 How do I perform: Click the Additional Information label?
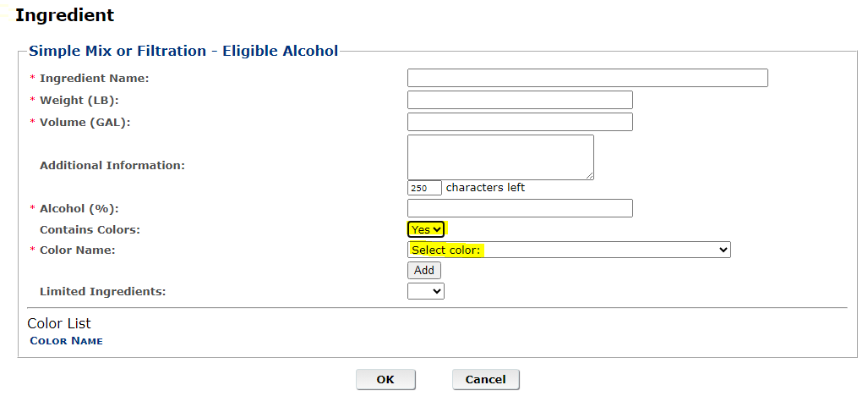tap(112, 166)
